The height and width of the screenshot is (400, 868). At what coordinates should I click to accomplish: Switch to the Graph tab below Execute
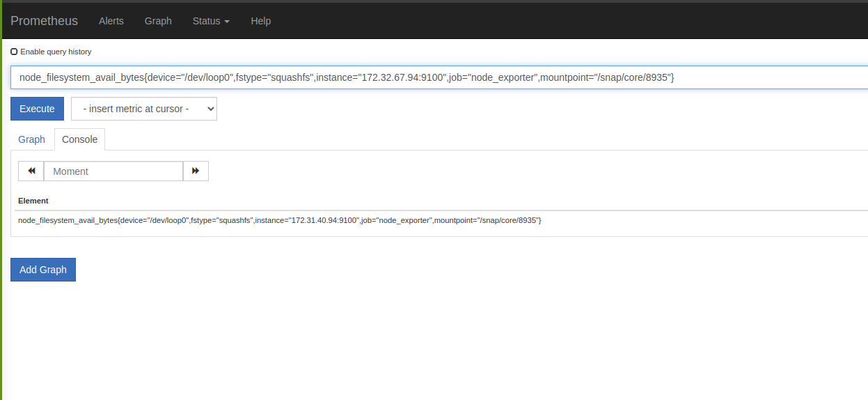[x=31, y=139]
